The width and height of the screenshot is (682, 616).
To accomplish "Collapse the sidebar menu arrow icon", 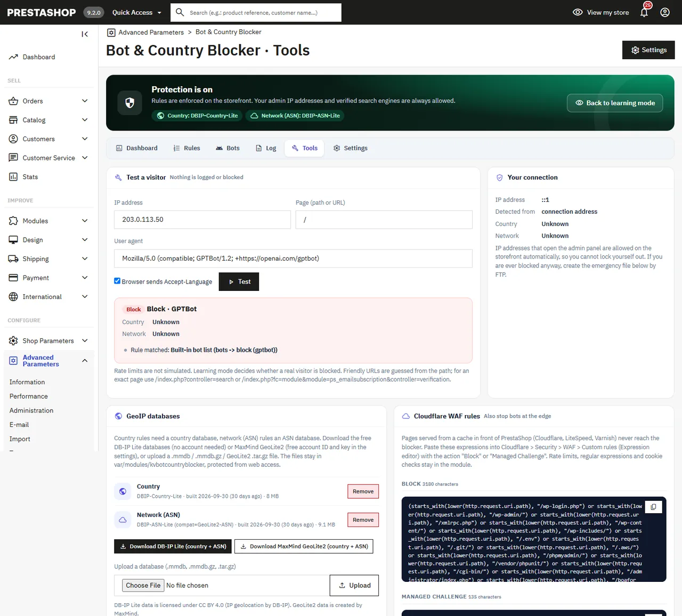I will 85,34.
